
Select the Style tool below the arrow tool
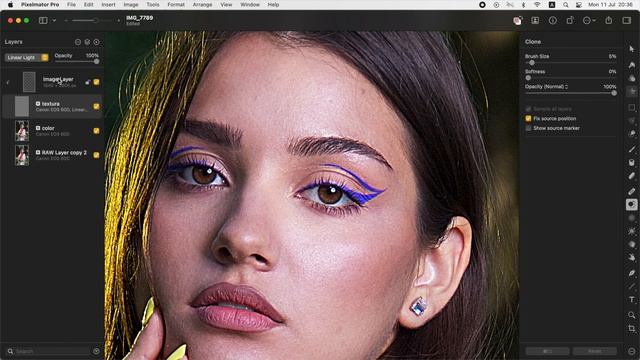632,64
